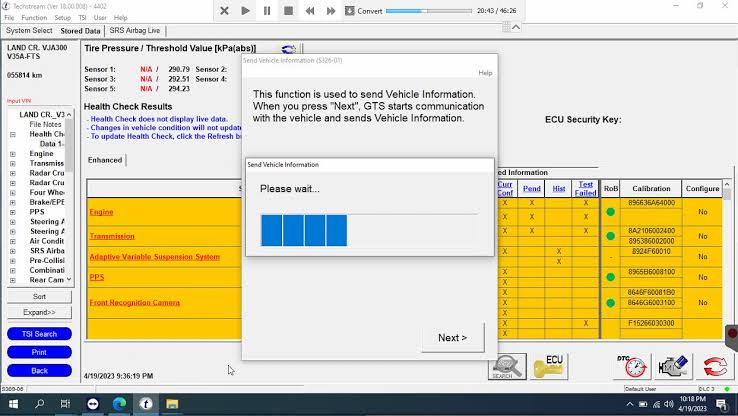Click the Front Recognition Camera link
Viewport: 738px width, 416px height.
pyautogui.click(x=134, y=302)
